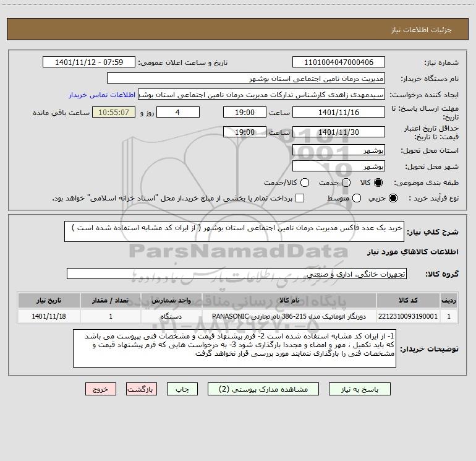
Task: Select the کالا/خدمت radio button
Action: click(305, 183)
